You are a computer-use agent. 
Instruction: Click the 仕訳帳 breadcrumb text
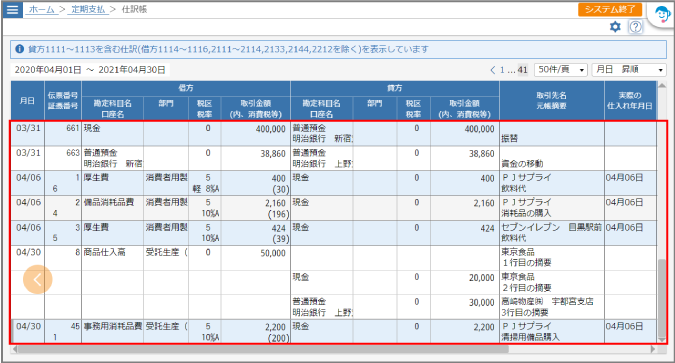pyautogui.click(x=134, y=9)
